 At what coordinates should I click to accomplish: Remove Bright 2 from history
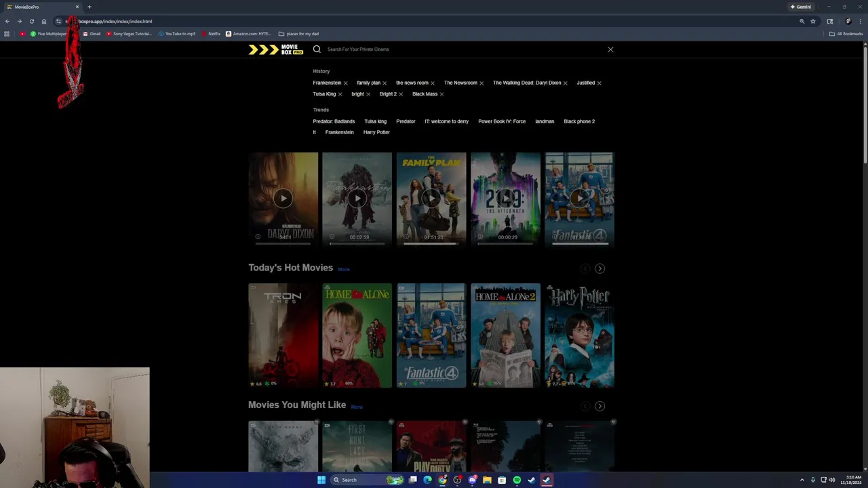pos(401,94)
